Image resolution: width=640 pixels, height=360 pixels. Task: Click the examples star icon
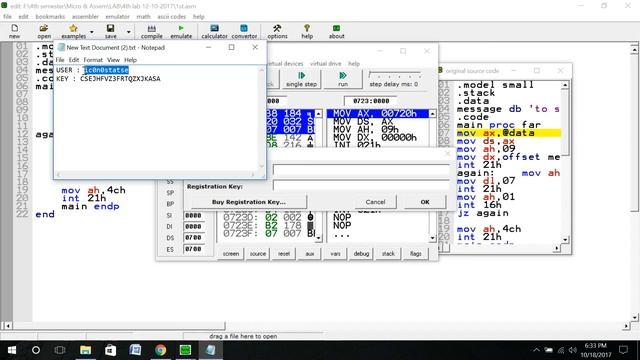click(x=73, y=31)
